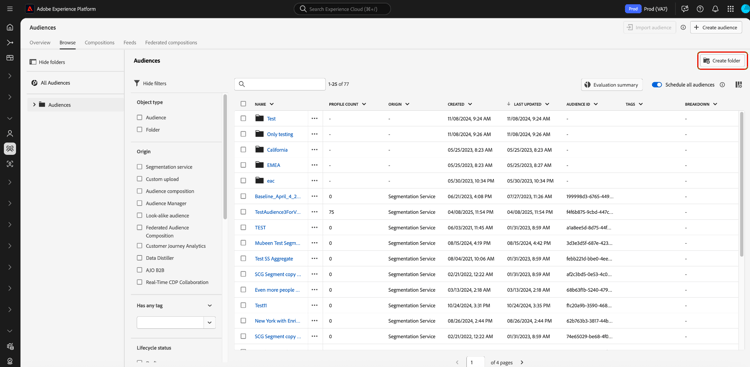Open the hamburger navigation menu

tap(10, 9)
